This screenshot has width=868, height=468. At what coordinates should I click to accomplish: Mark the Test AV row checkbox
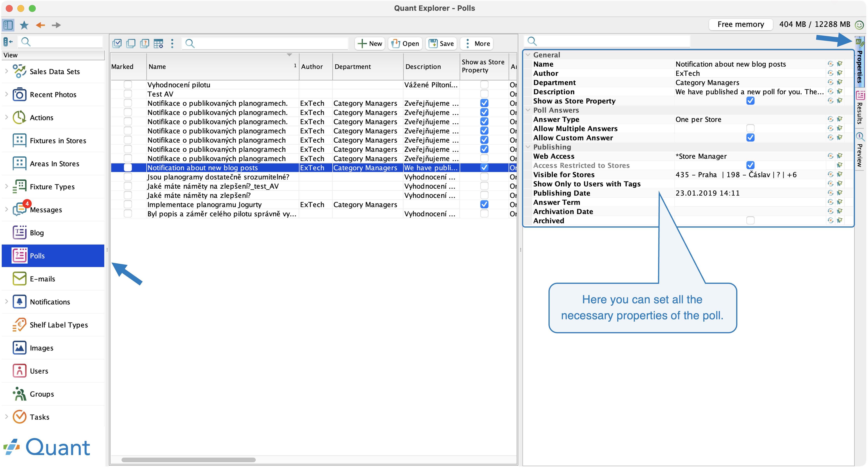click(x=128, y=94)
